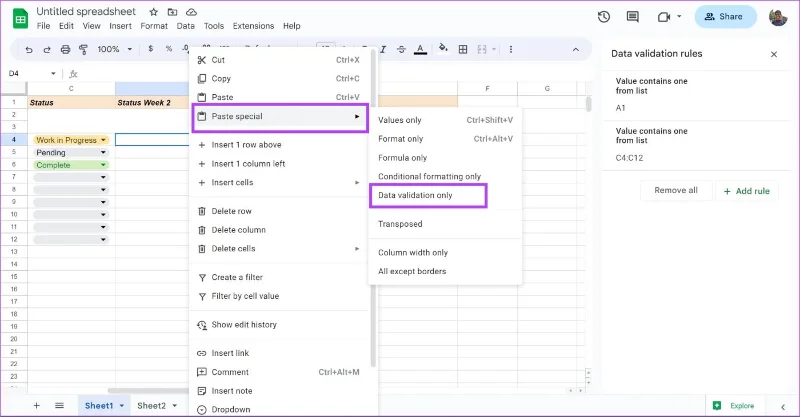Select the C4:C12 data validation rule
Viewport: 800px width, 417px height.
pos(696,145)
